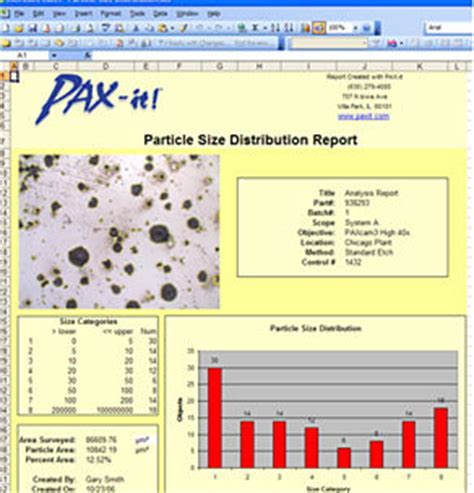Screen dimensions: 474x493
Task: Click the Copy icon
Action: [150, 28]
